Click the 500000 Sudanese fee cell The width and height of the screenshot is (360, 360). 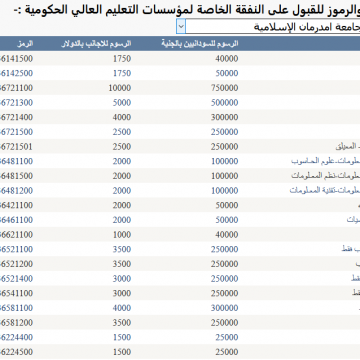(224, 103)
